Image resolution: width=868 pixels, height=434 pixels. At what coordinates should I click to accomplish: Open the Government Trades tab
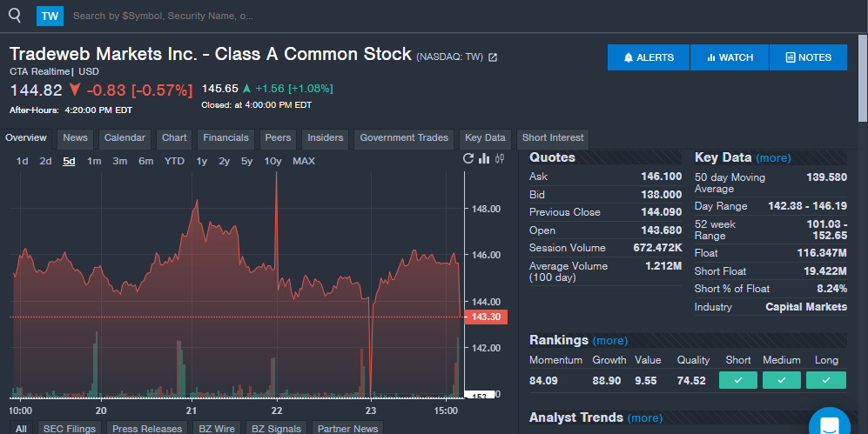[404, 138]
